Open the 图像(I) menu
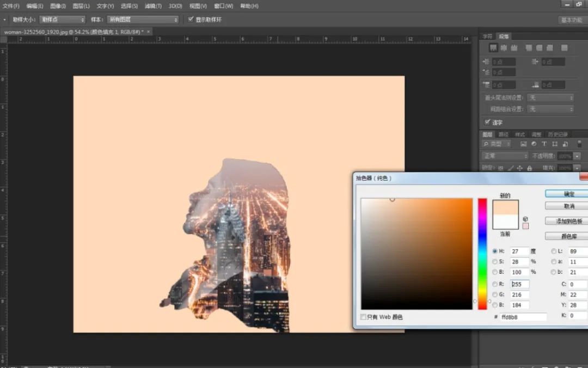Viewport: 588px width, 368px height. click(x=58, y=6)
